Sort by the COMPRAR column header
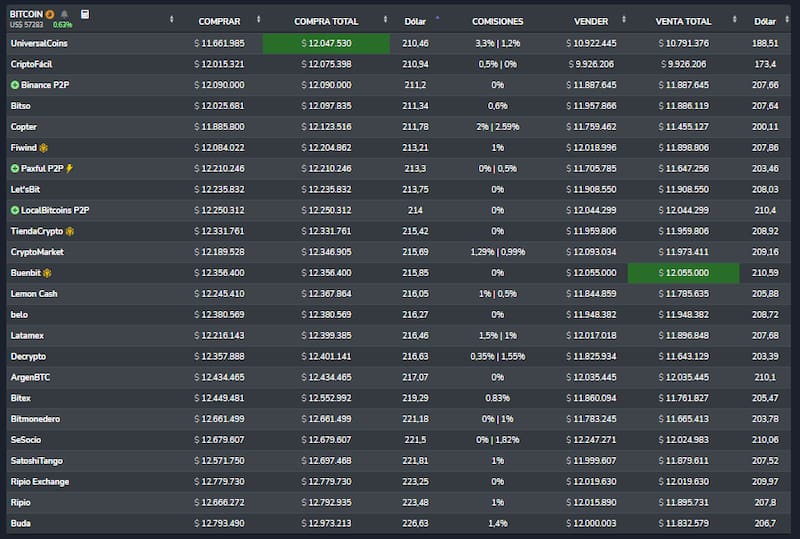Viewport: 800px width, 539px height. pyautogui.click(x=219, y=21)
